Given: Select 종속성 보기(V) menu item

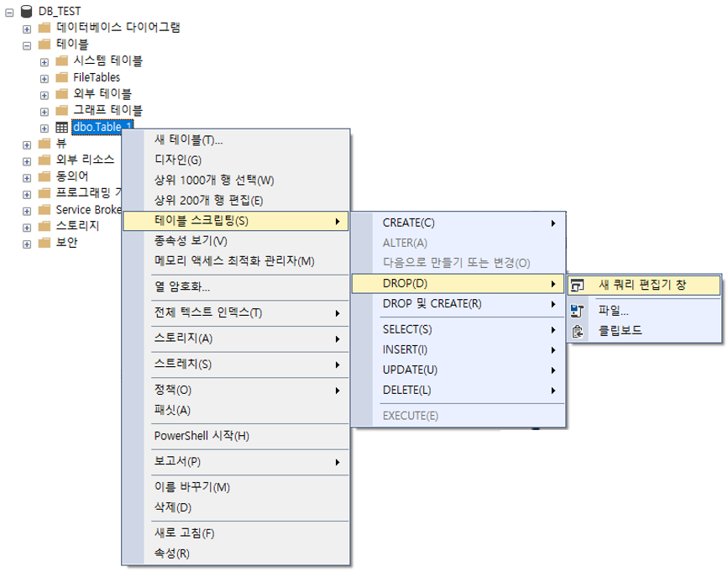Looking at the screenshot, I should click(236, 241).
